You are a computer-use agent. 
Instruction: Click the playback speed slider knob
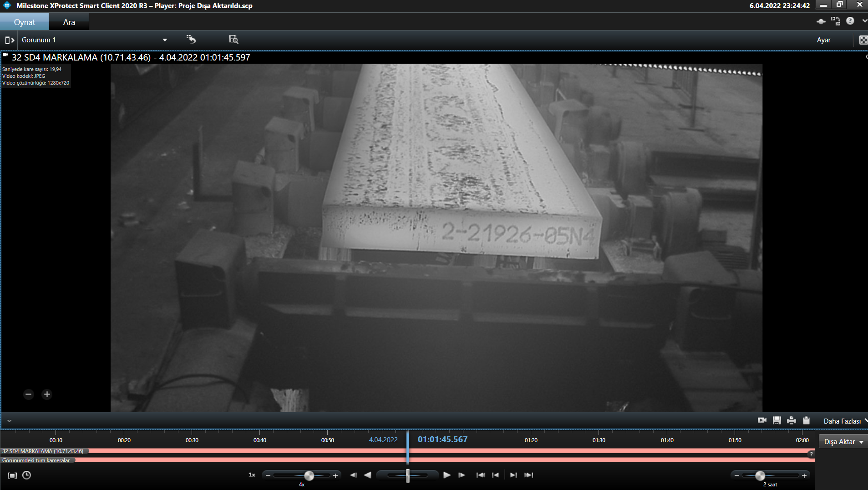pyautogui.click(x=309, y=476)
